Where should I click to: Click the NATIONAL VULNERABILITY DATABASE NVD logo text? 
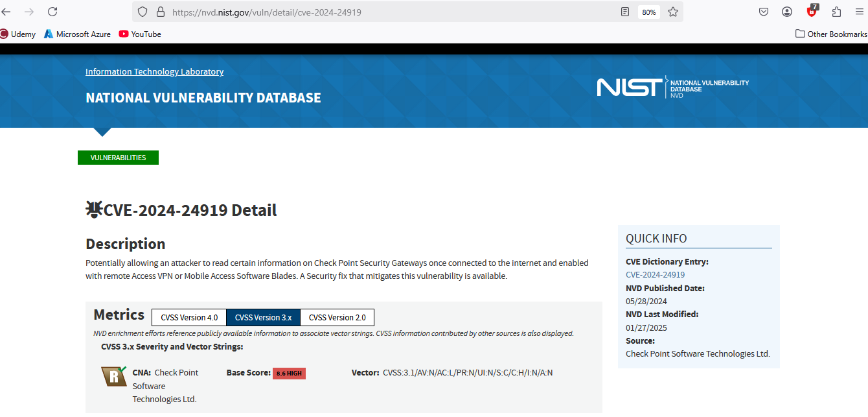pyautogui.click(x=709, y=89)
